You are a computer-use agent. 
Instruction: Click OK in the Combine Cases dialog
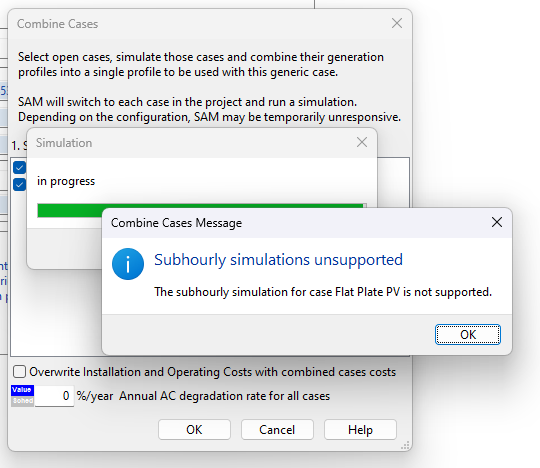(x=194, y=429)
